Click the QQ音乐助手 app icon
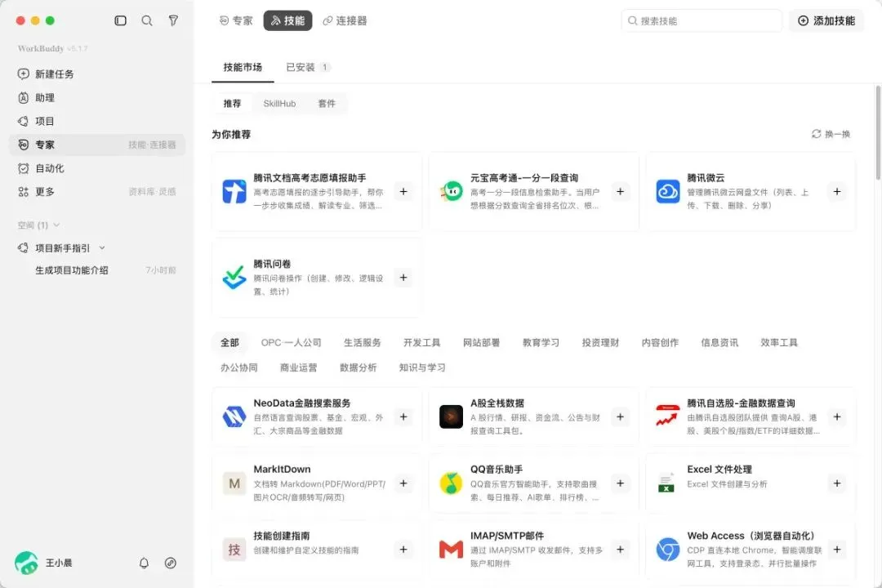The image size is (882, 588). pos(451,483)
